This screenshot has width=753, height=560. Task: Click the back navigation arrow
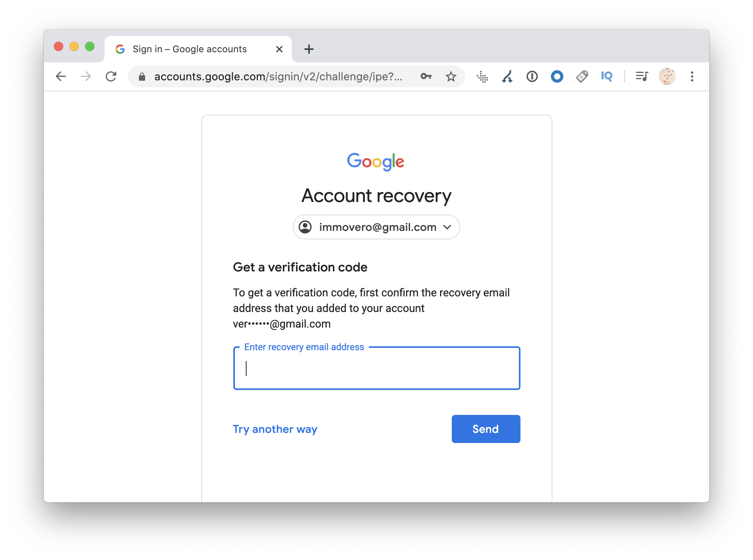tap(60, 76)
